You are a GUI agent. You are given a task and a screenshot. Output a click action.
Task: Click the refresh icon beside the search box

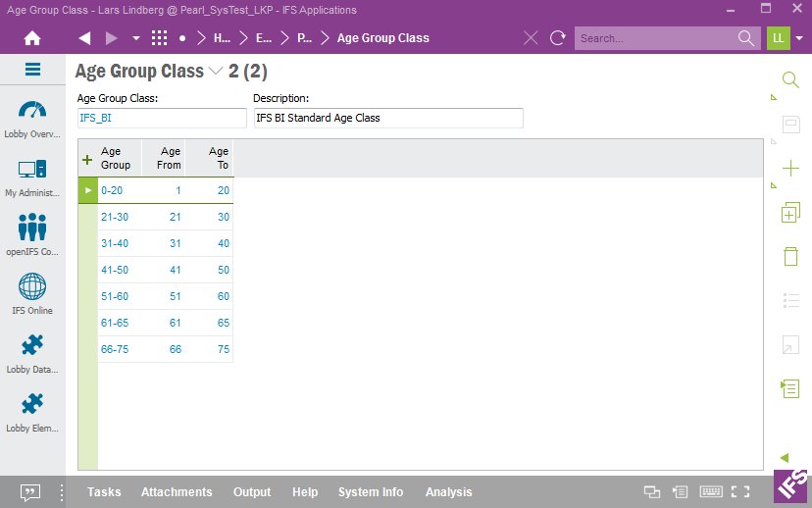[558, 38]
